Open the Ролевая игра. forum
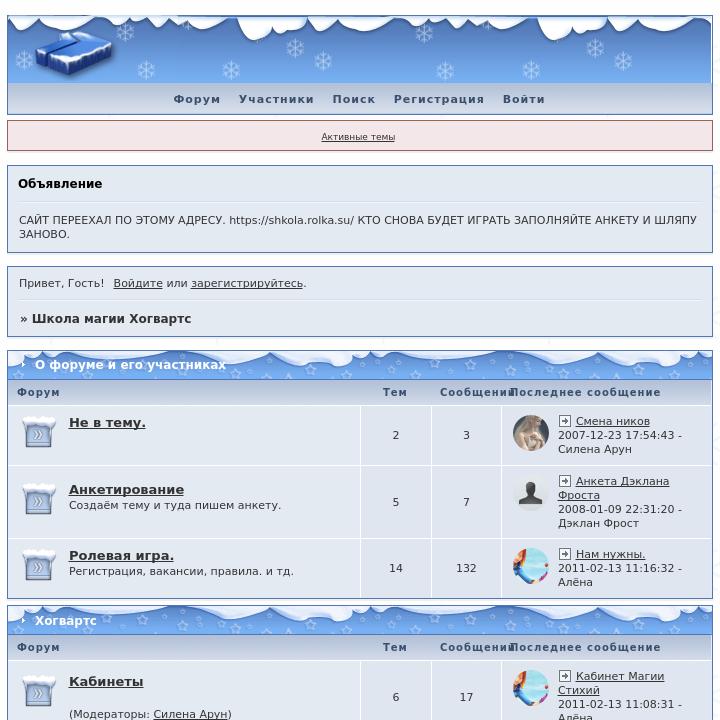 [121, 556]
